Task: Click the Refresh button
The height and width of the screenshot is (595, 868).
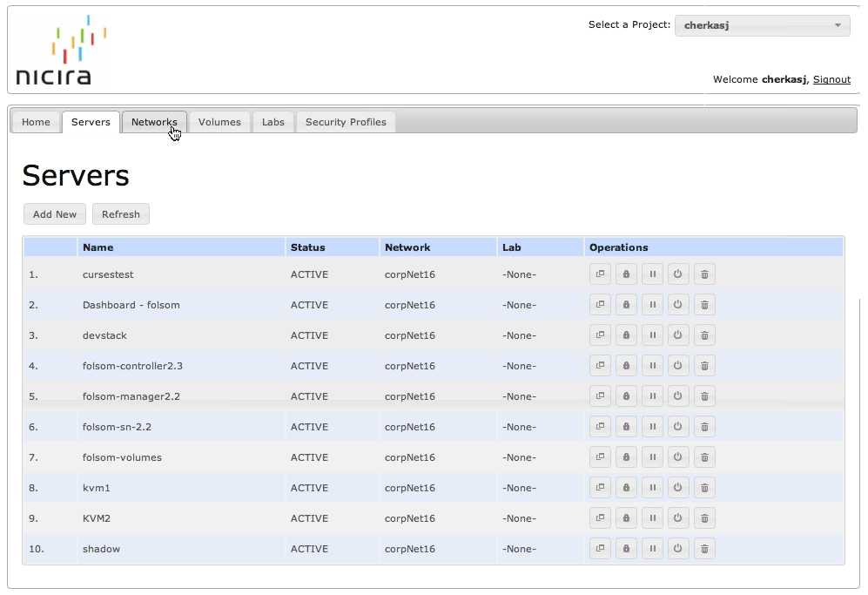Action: [121, 214]
